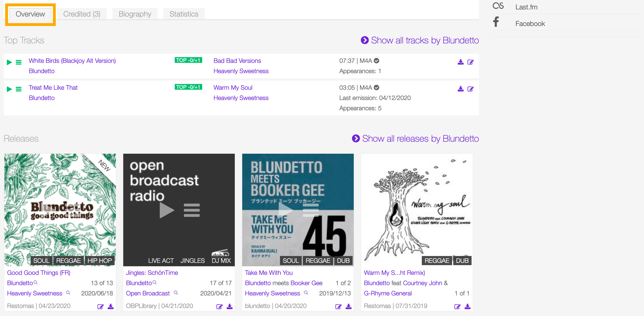Search label Open Broadcast under Jingles: SchönTime
The width and height of the screenshot is (644, 316).
(176, 293)
